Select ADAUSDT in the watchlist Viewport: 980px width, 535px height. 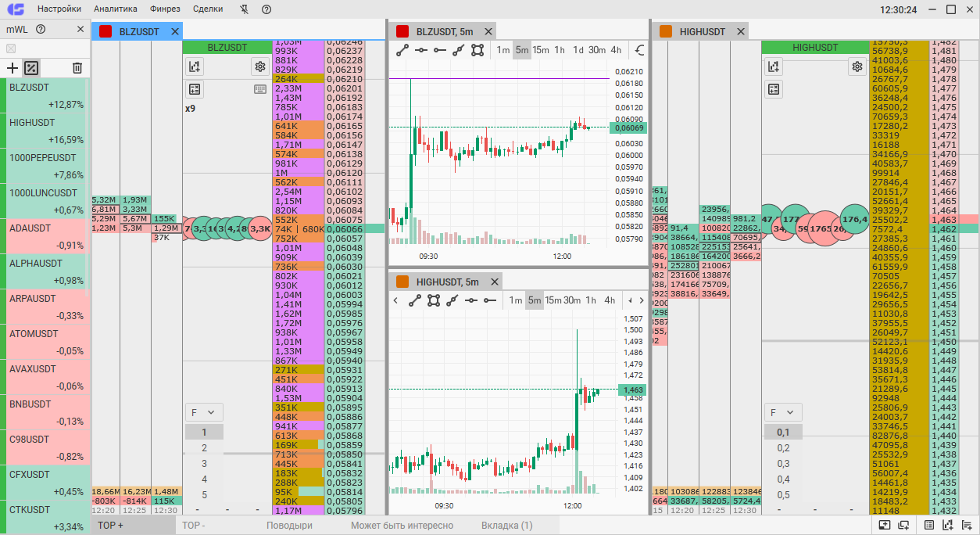[45, 236]
